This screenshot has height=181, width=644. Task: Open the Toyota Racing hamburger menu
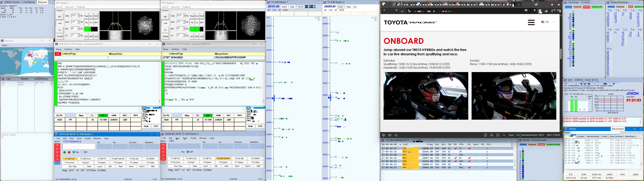click(x=531, y=22)
